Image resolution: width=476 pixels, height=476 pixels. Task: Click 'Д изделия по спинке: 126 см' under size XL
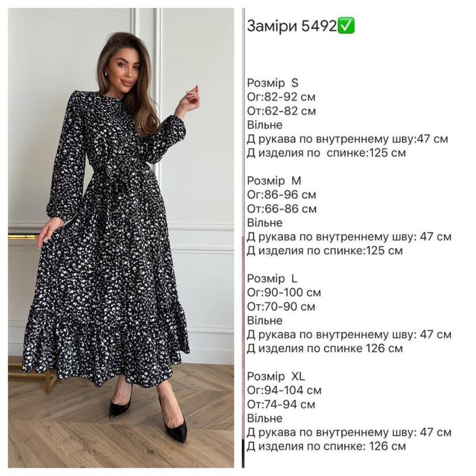tap(326, 446)
